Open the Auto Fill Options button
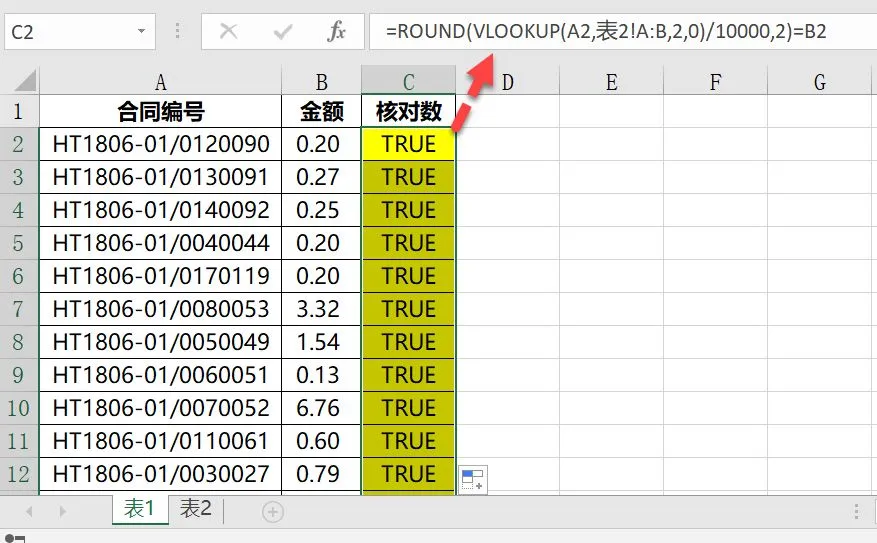Screen dimensions: 877x543 click(473, 480)
